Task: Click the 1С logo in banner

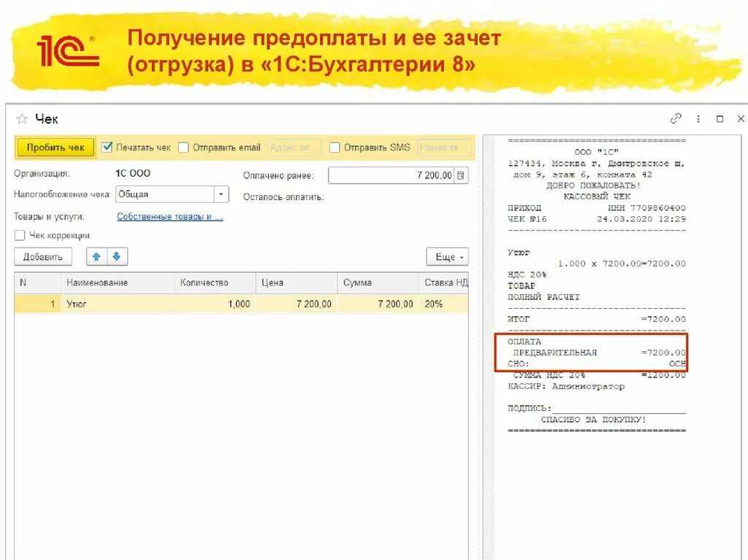Action: 67,50
